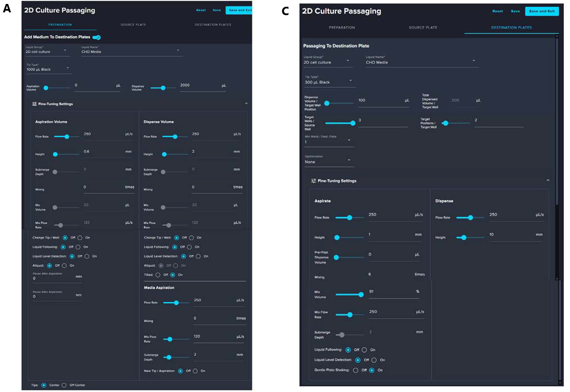570x392 pixels.
Task: Set Liquid Level Detection On, Aspiration column panel A
Action: (87, 256)
